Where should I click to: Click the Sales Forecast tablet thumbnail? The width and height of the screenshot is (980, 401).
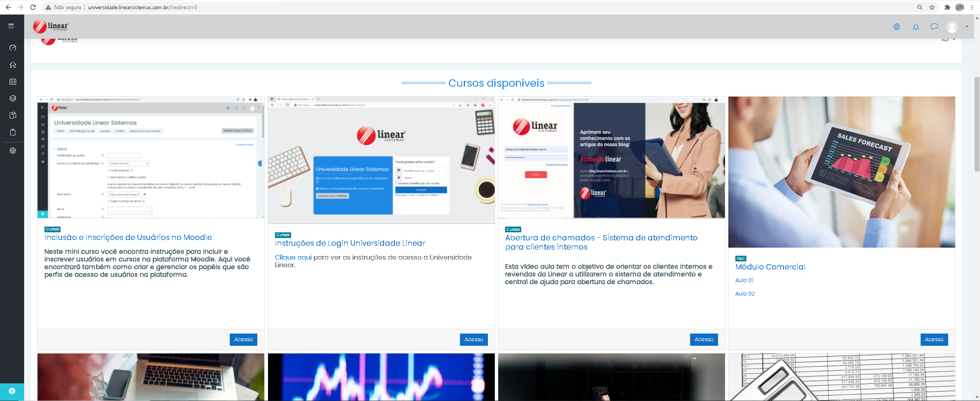pyautogui.click(x=842, y=172)
